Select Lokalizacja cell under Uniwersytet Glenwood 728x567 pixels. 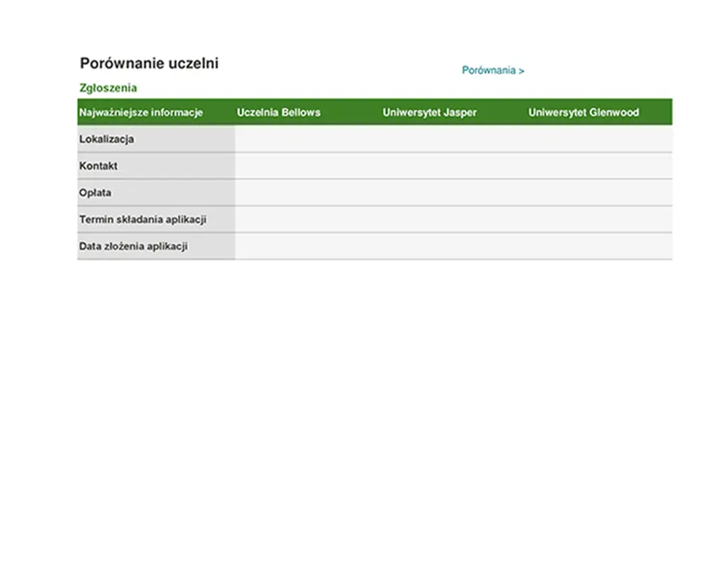point(599,140)
